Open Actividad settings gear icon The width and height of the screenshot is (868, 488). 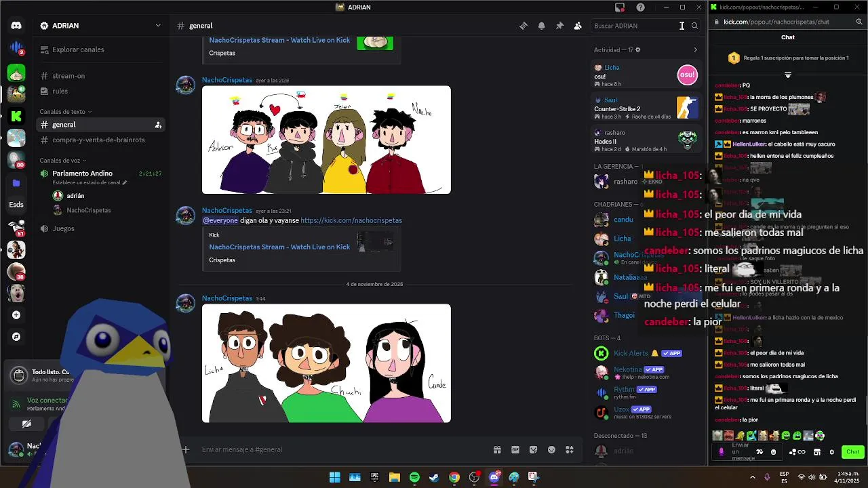(x=637, y=50)
